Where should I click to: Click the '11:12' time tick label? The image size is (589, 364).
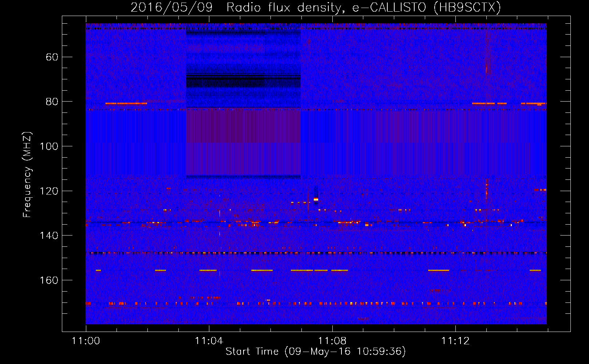click(455, 341)
